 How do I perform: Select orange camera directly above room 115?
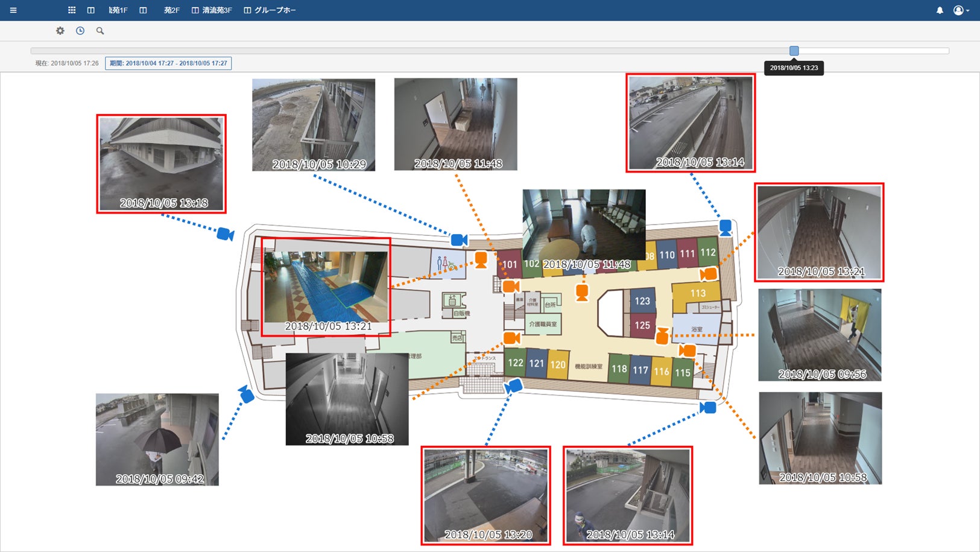pyautogui.click(x=688, y=350)
